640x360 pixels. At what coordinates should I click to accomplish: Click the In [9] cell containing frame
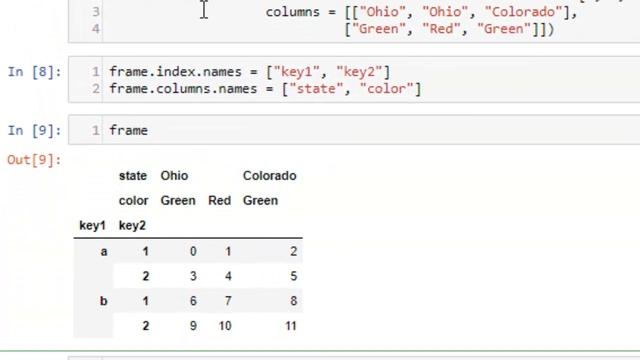tap(354, 130)
